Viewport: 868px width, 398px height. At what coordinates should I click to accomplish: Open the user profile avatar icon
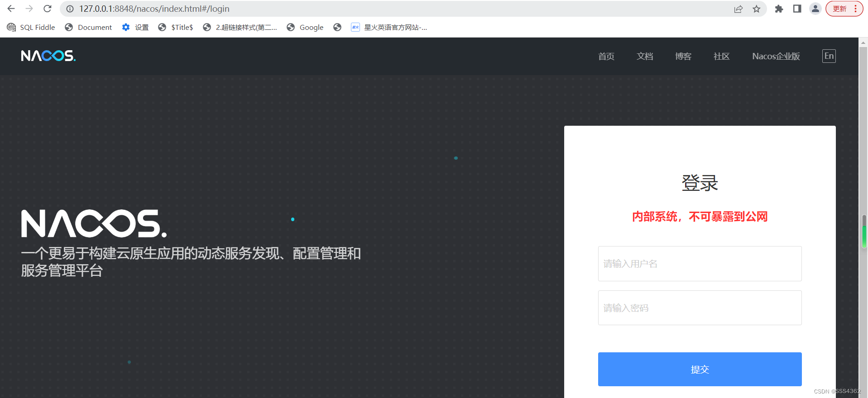point(815,9)
